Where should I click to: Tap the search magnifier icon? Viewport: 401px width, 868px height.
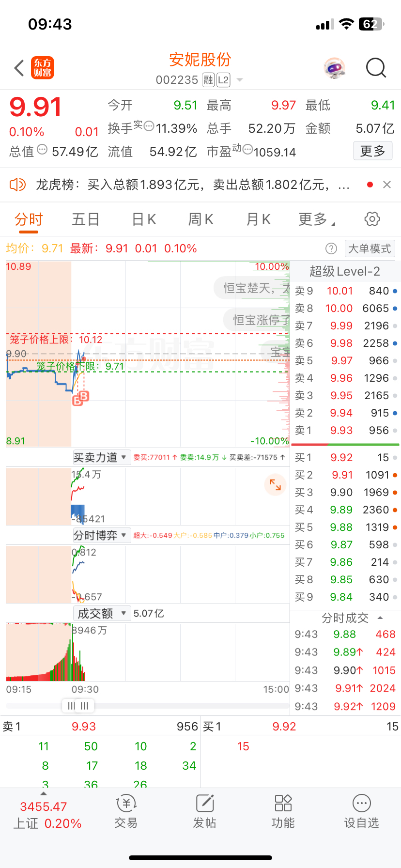point(376,68)
